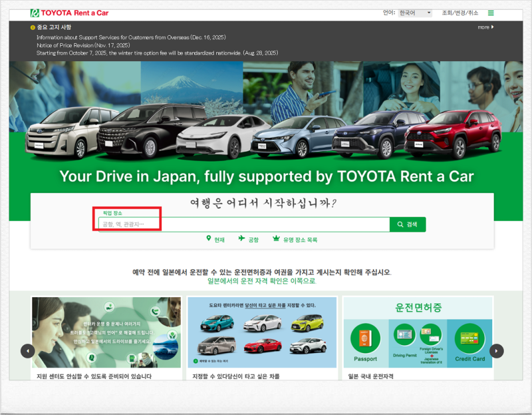This screenshot has width=532, height=415.
Task: Click the next carousel arrow button
Action: coord(496,351)
